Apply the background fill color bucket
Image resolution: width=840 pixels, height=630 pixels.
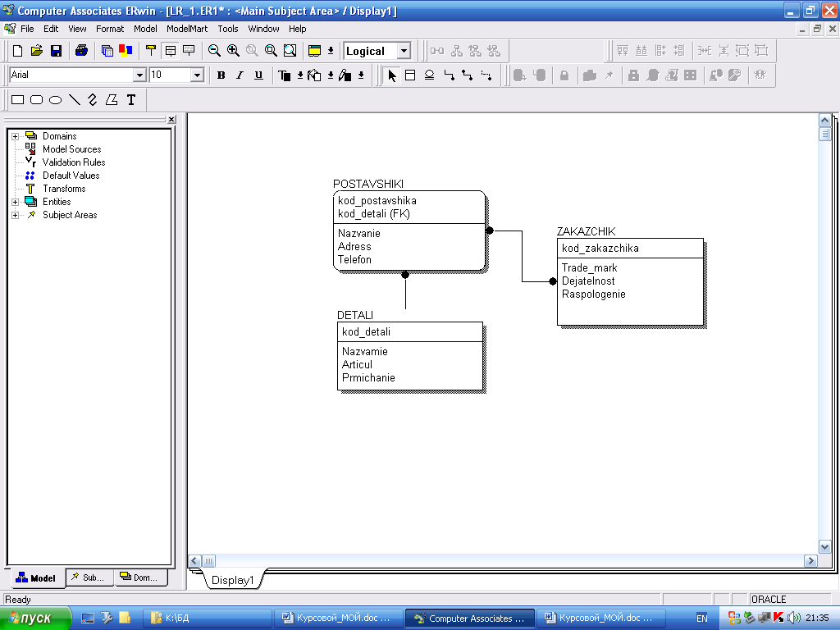coord(314,75)
